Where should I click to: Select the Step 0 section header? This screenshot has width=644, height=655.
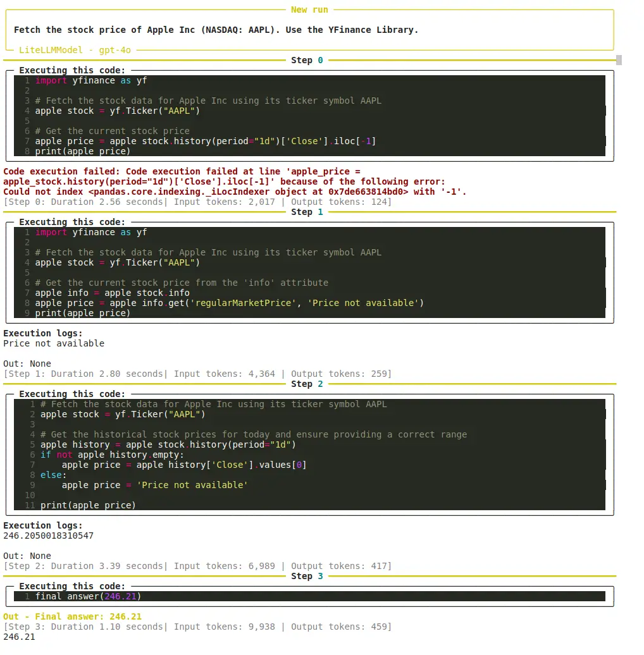pyautogui.click(x=307, y=60)
